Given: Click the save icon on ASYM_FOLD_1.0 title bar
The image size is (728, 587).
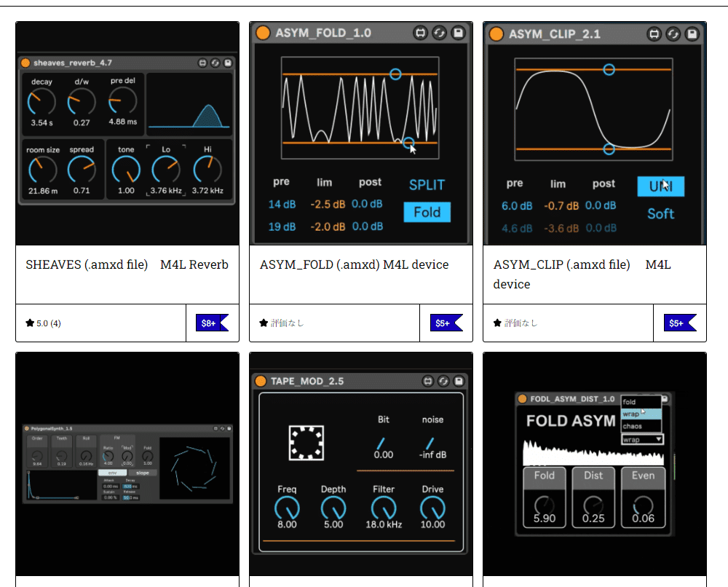Looking at the screenshot, I should pos(456,32).
